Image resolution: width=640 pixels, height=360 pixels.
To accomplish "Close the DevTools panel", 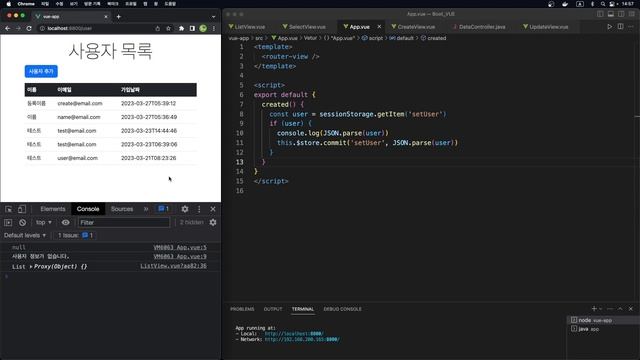I will click(x=213, y=209).
